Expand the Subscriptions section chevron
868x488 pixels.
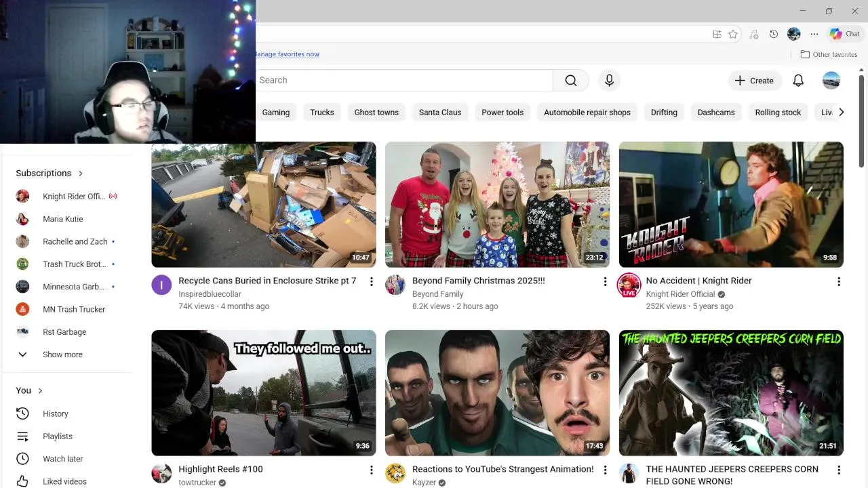click(x=81, y=174)
